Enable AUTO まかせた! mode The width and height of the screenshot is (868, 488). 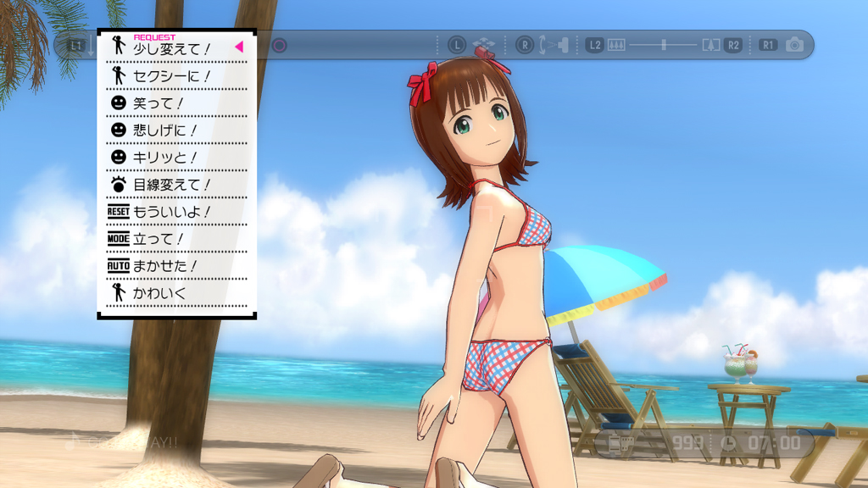[x=165, y=266]
